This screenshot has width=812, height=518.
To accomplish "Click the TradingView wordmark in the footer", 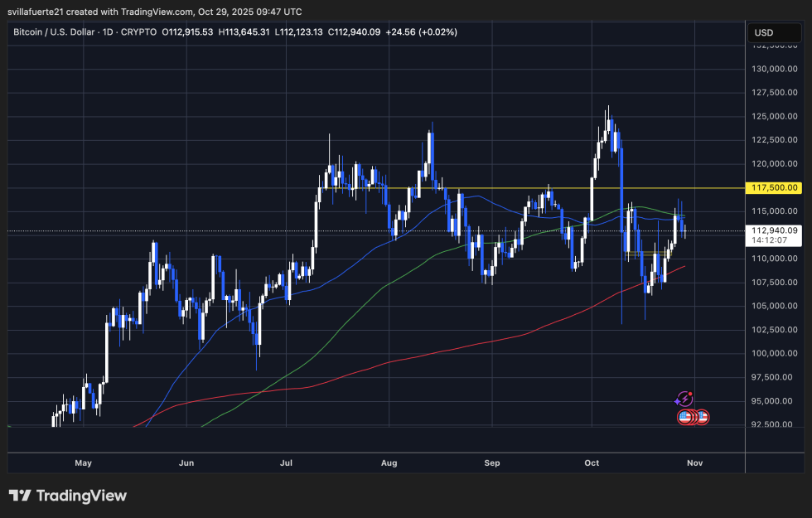I will click(83, 496).
